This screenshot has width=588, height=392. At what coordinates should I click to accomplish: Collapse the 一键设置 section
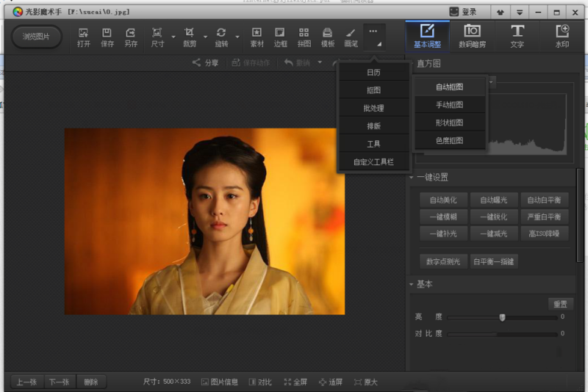tap(412, 177)
